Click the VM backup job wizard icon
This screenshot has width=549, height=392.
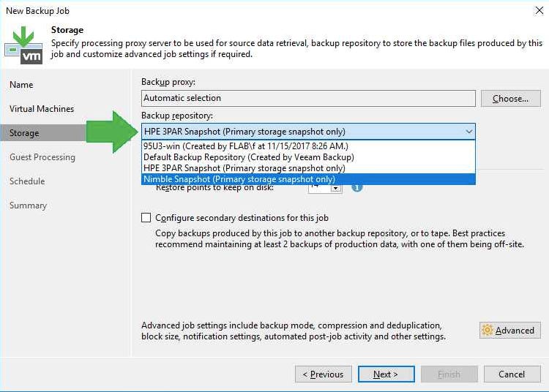click(23, 45)
